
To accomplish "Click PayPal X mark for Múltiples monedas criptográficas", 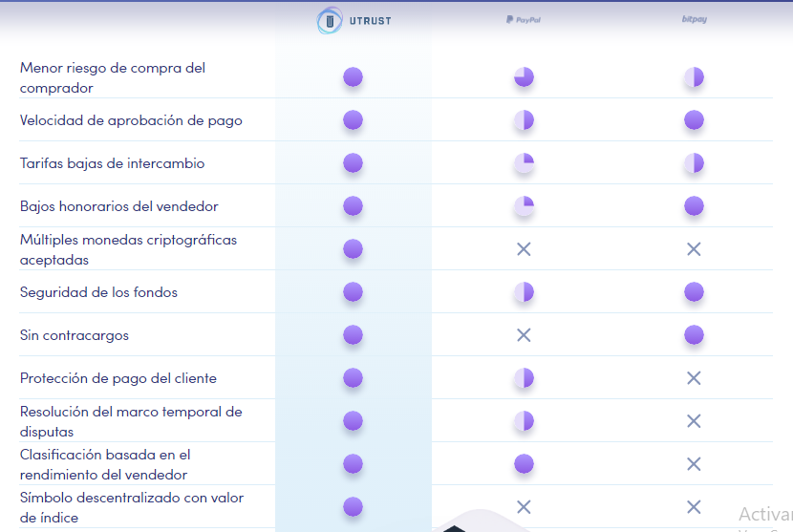I will [x=524, y=248].
